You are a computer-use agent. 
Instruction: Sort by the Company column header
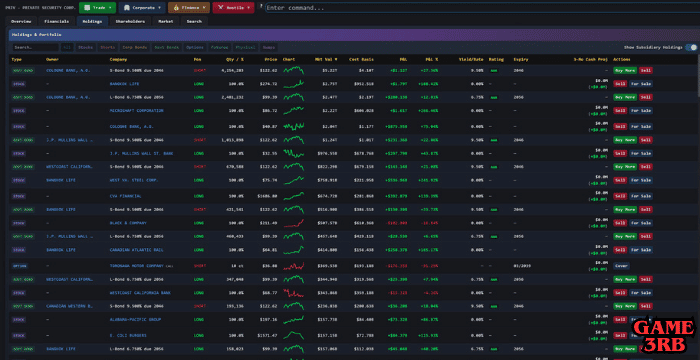point(118,59)
